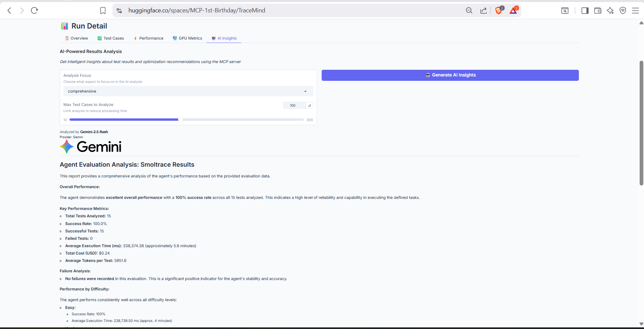This screenshot has height=329, width=644.
Task: Open Brave Rewards triangle icon
Action: (x=513, y=10)
